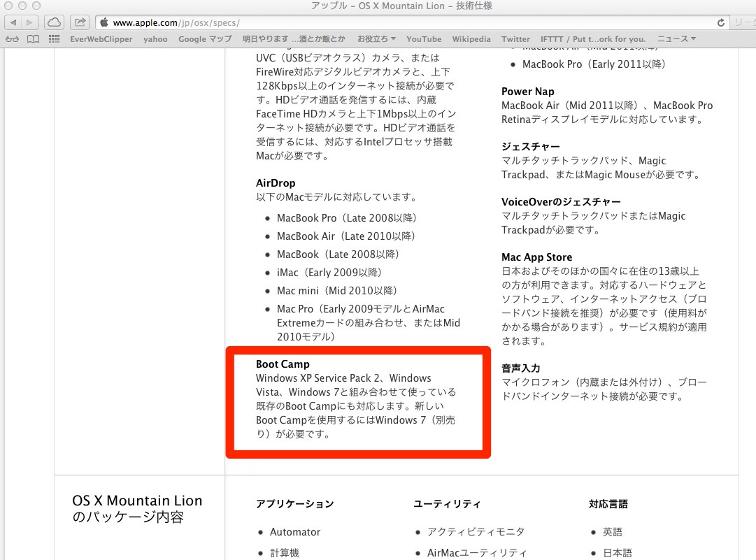This screenshot has width=756, height=560.
Task: Click the Share button in toolbar
Action: click(x=80, y=22)
